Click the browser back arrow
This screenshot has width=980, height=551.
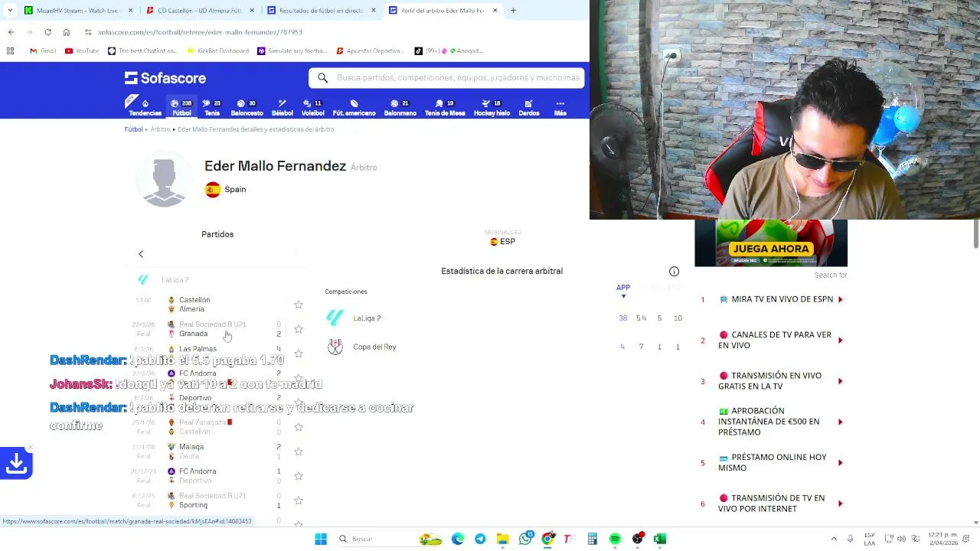(x=11, y=32)
